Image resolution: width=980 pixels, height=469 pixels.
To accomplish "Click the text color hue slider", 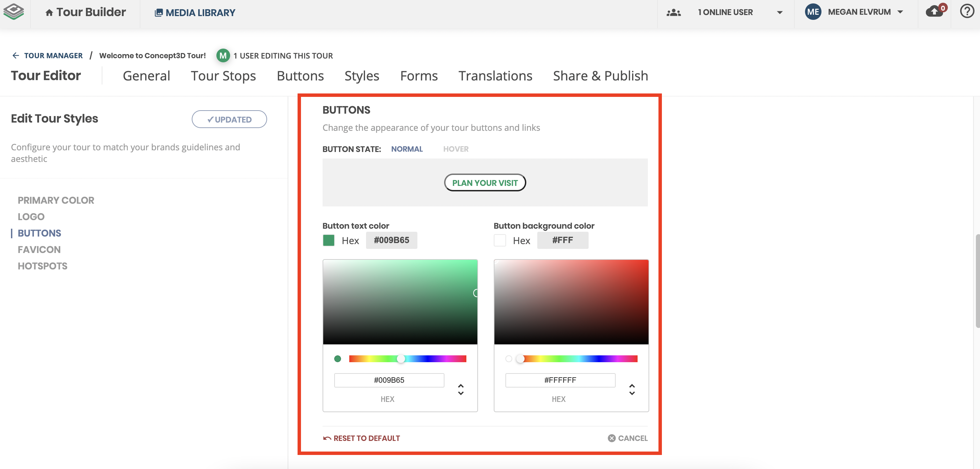I will 407,358.
